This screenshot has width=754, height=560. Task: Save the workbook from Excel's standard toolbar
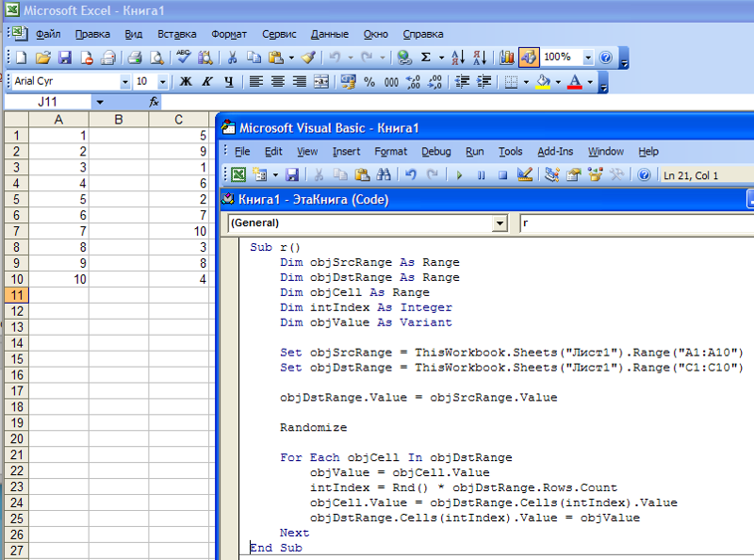(x=65, y=58)
